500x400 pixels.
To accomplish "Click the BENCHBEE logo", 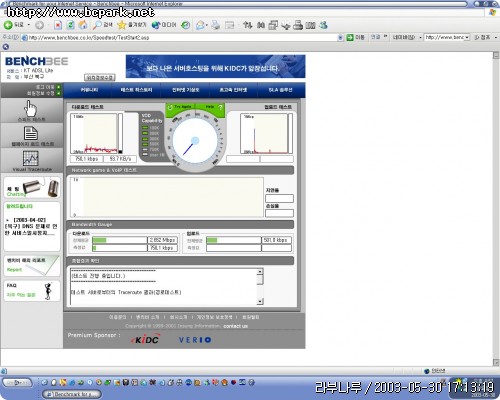I will (x=37, y=61).
